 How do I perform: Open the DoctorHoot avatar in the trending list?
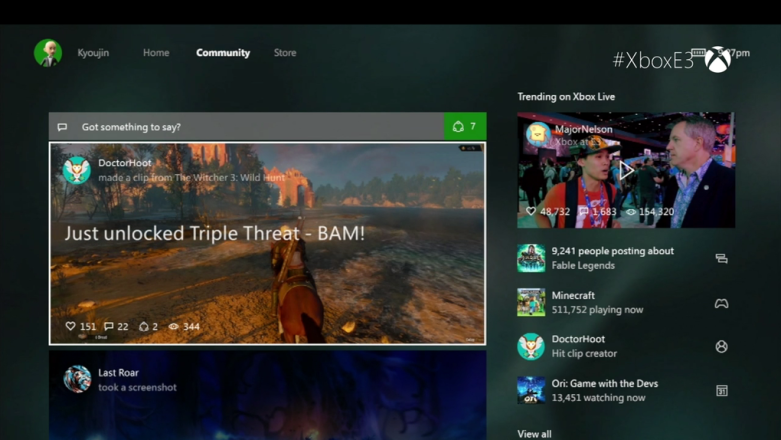tap(531, 346)
